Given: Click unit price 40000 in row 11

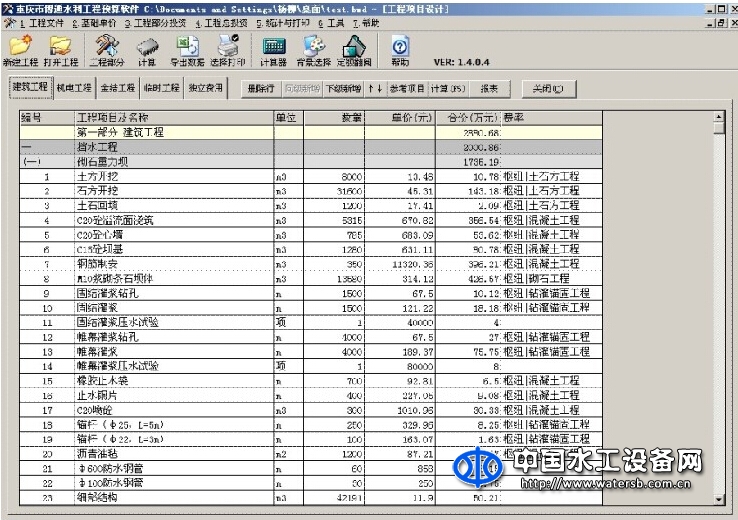Looking at the screenshot, I should [400, 323].
